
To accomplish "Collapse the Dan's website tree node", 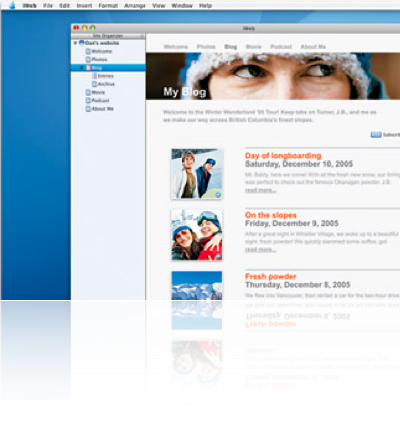I will click(75, 43).
